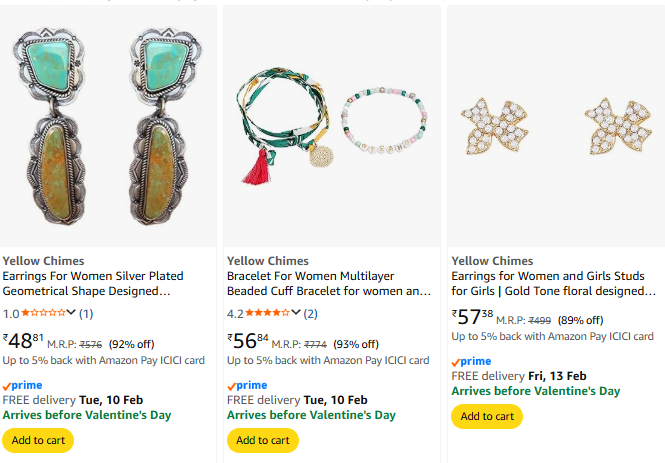The height and width of the screenshot is (463, 665).
Task: Click the Prime badge under beaded bracelet
Action: coord(247,385)
